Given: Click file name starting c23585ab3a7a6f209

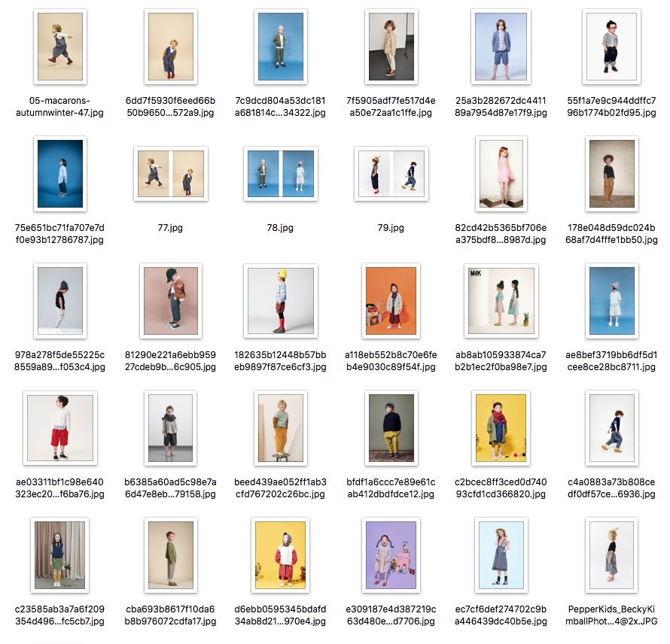Looking at the screenshot, I should 59,615.
